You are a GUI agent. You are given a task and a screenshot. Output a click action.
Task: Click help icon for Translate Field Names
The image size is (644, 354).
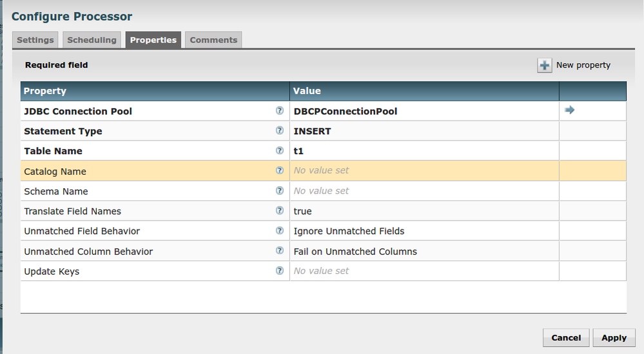[279, 210]
